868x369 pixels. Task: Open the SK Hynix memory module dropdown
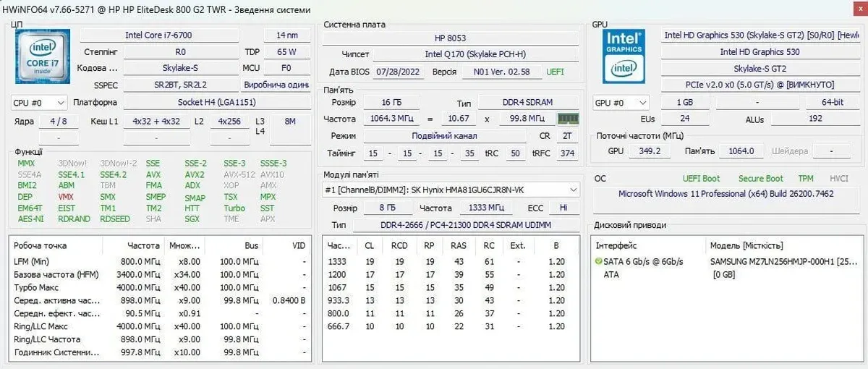click(451, 190)
